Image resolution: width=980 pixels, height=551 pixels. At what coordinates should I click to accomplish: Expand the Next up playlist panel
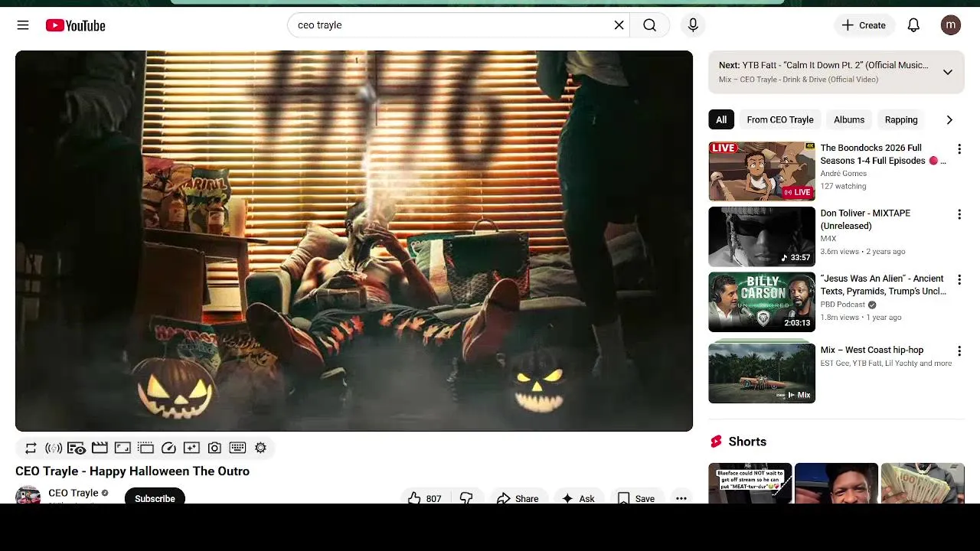(x=947, y=72)
